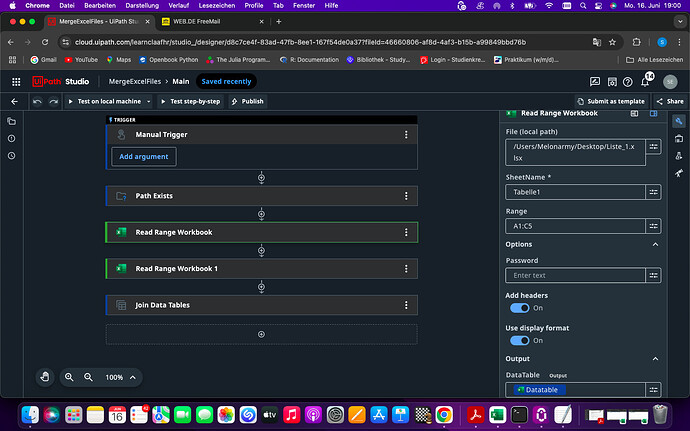Select the Path Exists activity
This screenshot has height=431, width=690.
261,196
